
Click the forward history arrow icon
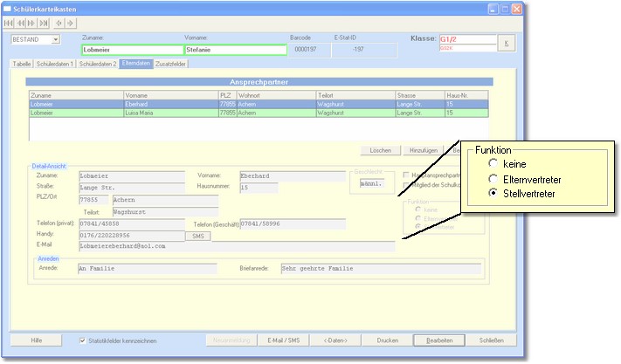pyautogui.click(x=70, y=22)
